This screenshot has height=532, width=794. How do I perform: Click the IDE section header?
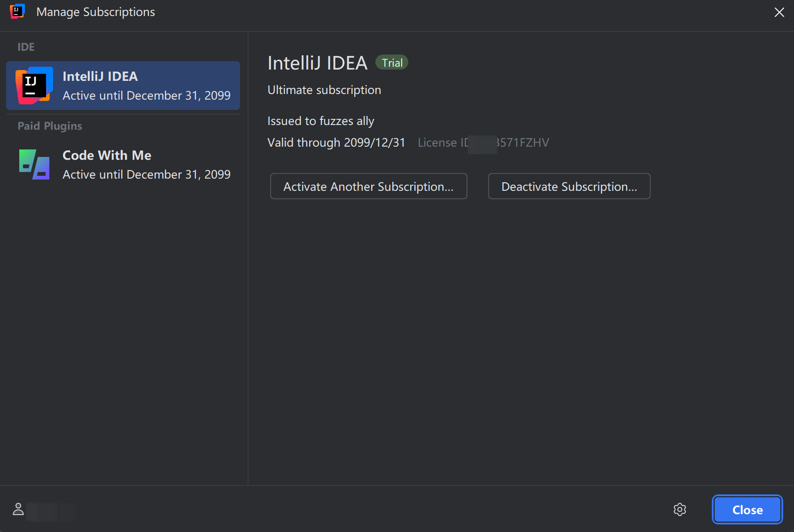(x=26, y=47)
